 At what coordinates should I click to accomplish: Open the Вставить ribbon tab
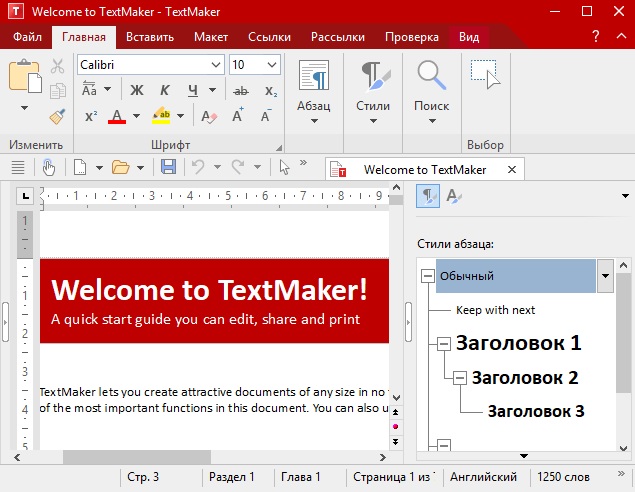[x=149, y=37]
